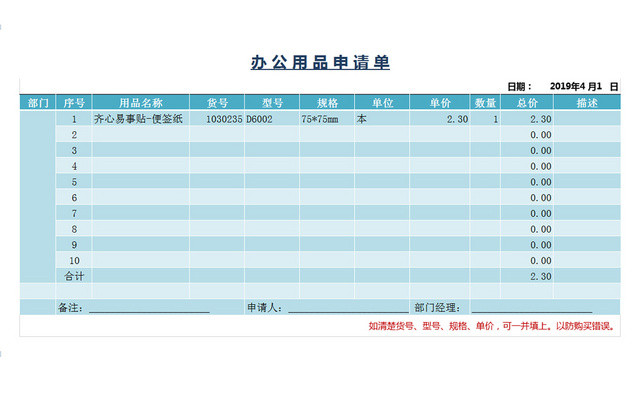Click the unit cell 本
Image resolution: width=640 pixels, height=402 pixels.
click(x=382, y=119)
